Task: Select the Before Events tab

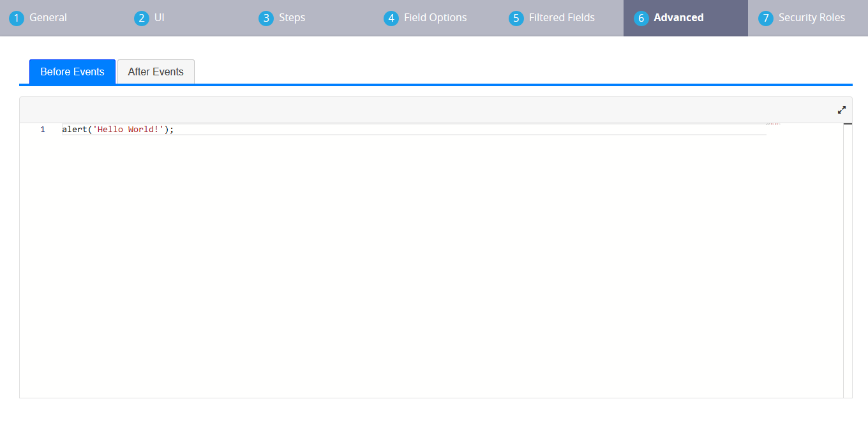Action: click(x=72, y=72)
